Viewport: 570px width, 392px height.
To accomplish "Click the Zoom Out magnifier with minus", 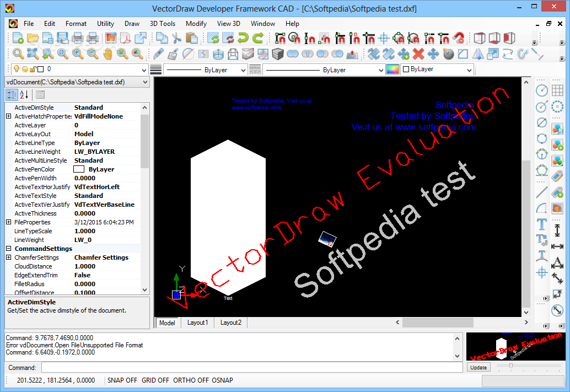I will [93, 54].
